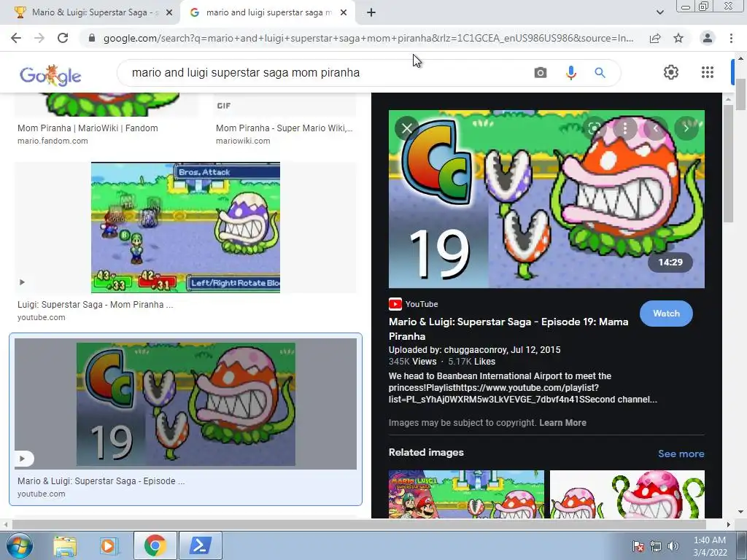Screen dimensions: 747x560
Task: Open the Chrome profile avatar
Action: pyautogui.click(x=708, y=38)
